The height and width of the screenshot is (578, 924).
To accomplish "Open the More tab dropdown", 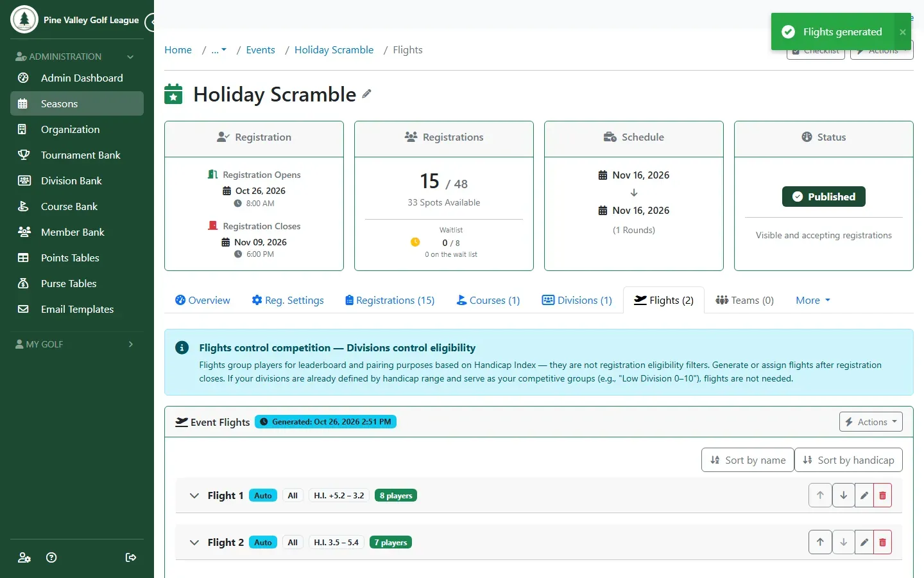I will (x=812, y=300).
